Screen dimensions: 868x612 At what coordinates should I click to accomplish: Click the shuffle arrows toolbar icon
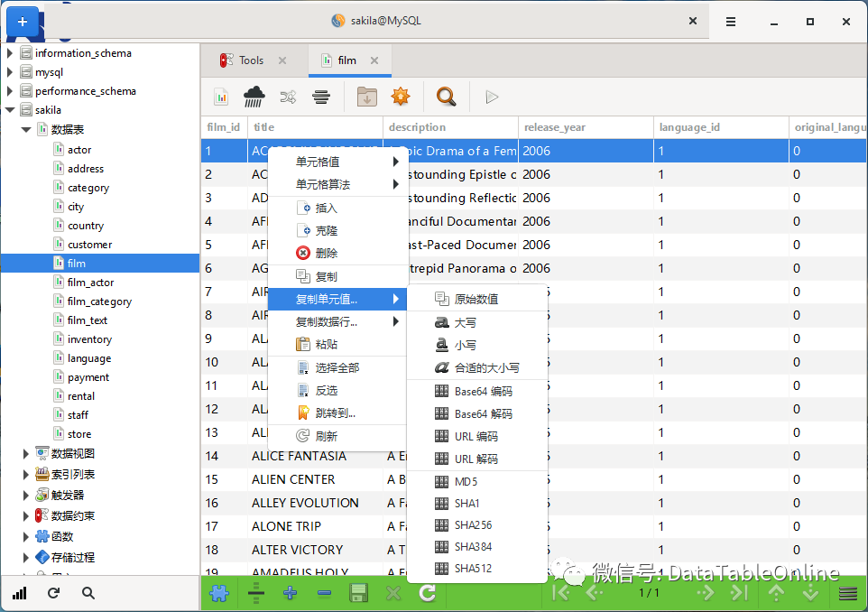coord(288,97)
